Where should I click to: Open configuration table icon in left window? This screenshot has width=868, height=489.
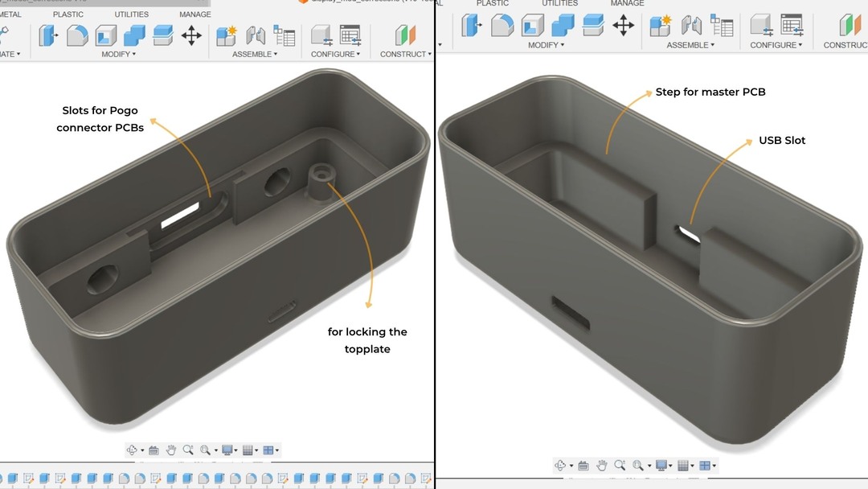(x=350, y=35)
